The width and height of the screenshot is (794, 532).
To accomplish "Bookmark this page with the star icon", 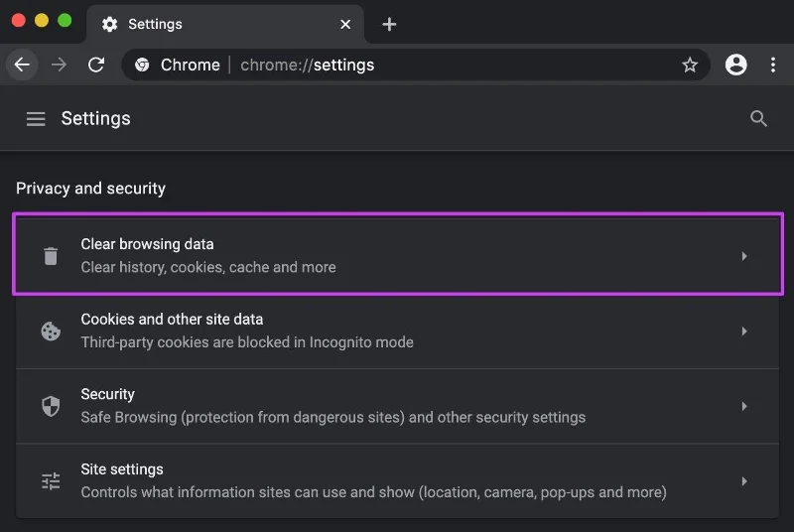I will pyautogui.click(x=690, y=65).
